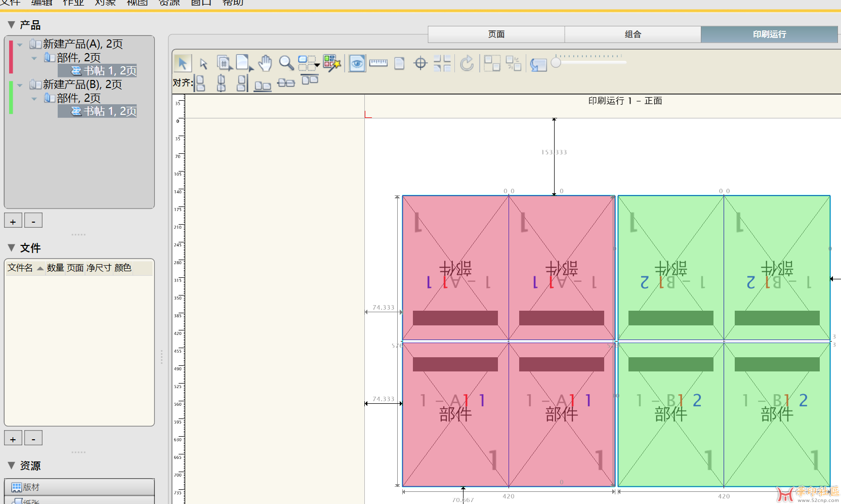Click the zoom slider track

point(591,62)
